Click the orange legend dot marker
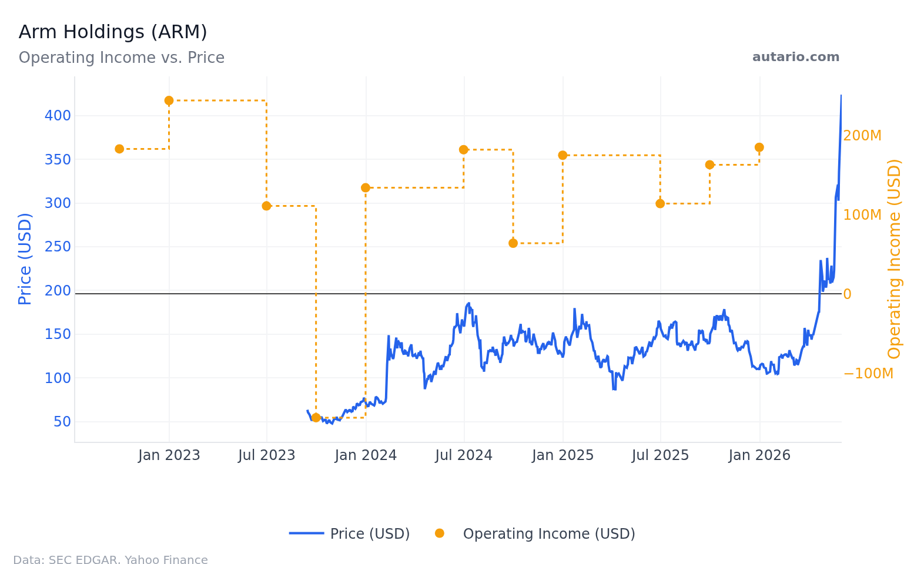The height and width of the screenshot is (564, 924). 439,533
